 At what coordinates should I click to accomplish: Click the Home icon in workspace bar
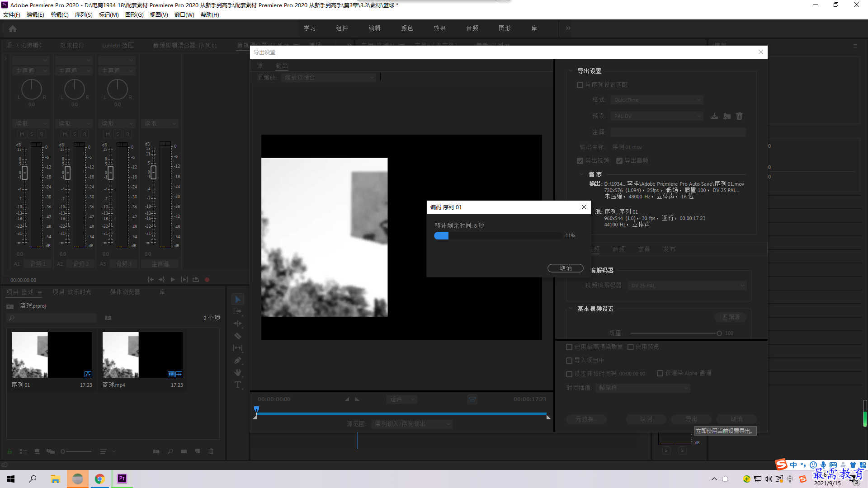point(13,28)
